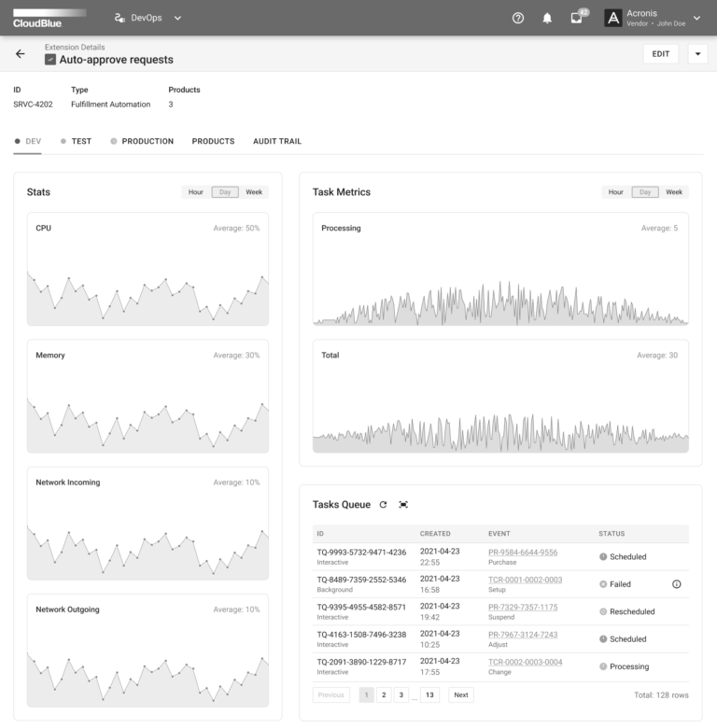Open the PRODUCTS tab

213,141
